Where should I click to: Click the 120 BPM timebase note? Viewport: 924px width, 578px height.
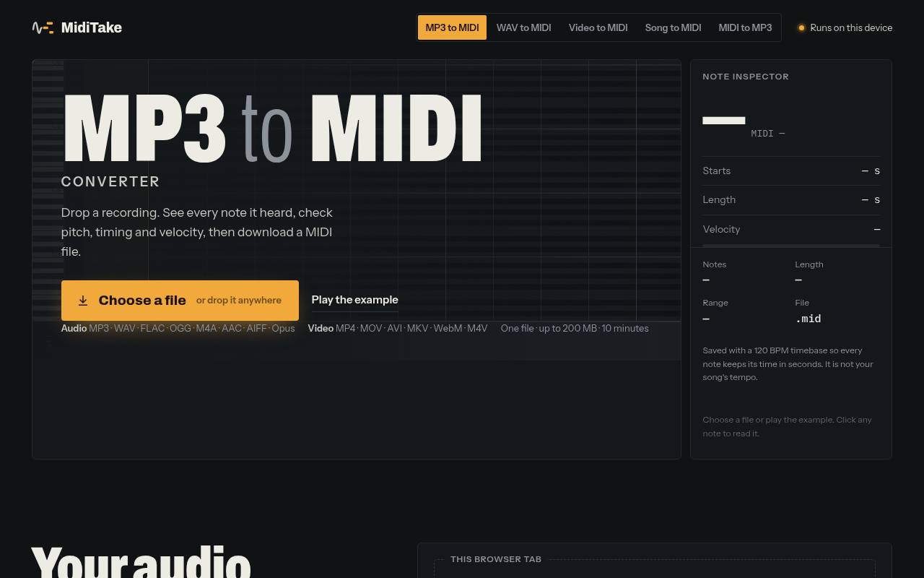(788, 363)
